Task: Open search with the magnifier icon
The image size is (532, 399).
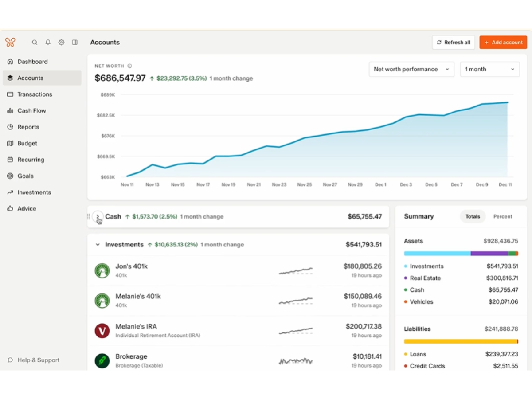Action: coord(35,43)
